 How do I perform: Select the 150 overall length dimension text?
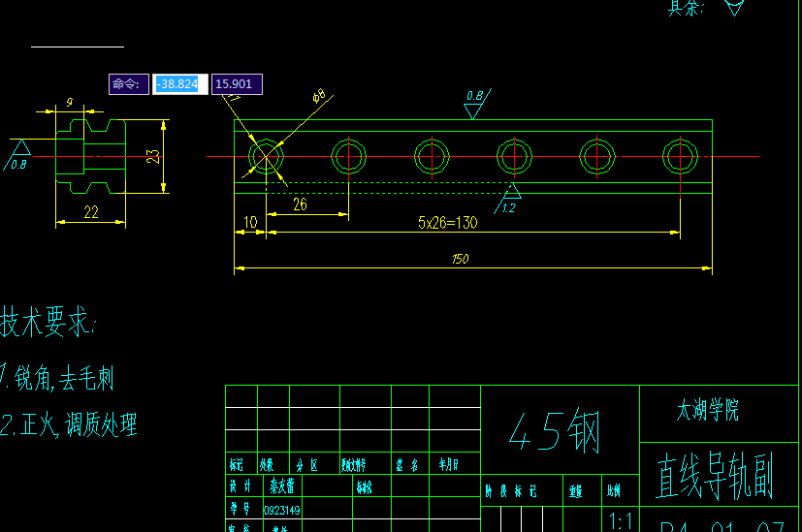(x=461, y=259)
